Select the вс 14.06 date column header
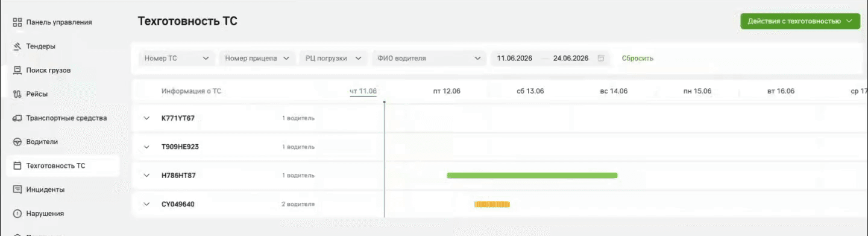The height and width of the screenshot is (236, 868). point(614,91)
